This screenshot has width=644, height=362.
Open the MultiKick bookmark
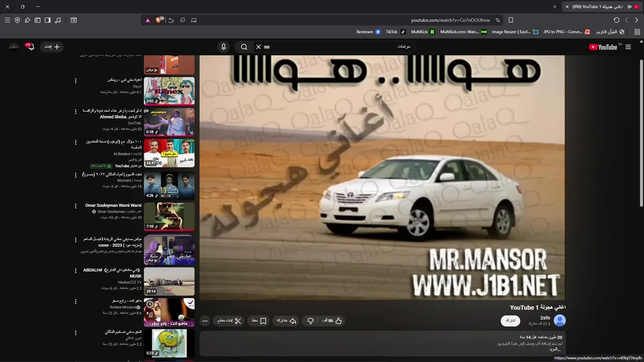423,32
